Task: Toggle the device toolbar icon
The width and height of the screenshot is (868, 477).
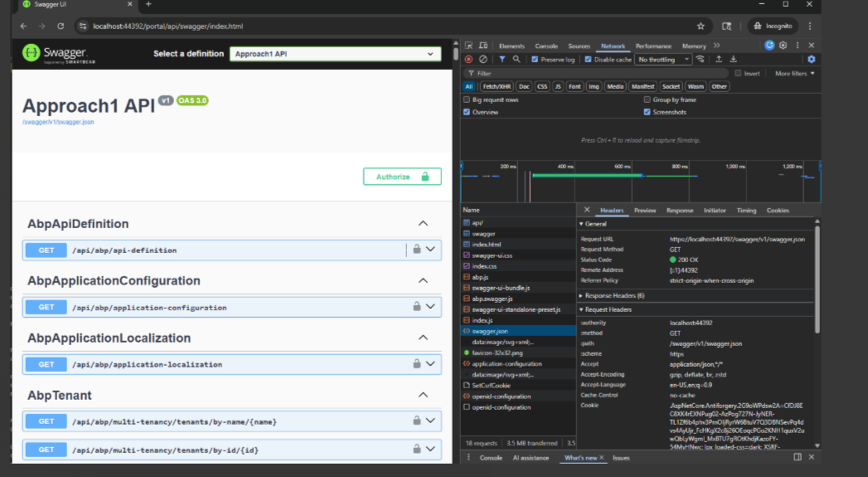Action: click(482, 46)
